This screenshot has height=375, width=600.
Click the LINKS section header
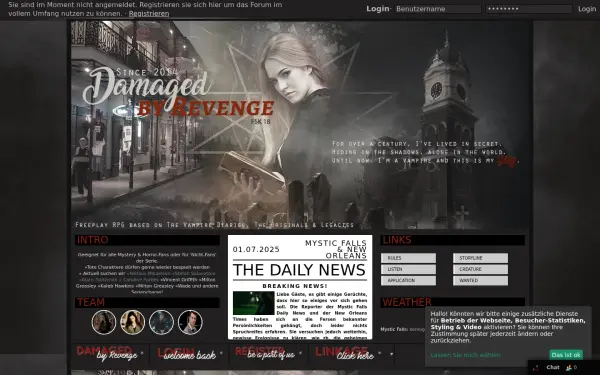tap(452, 240)
